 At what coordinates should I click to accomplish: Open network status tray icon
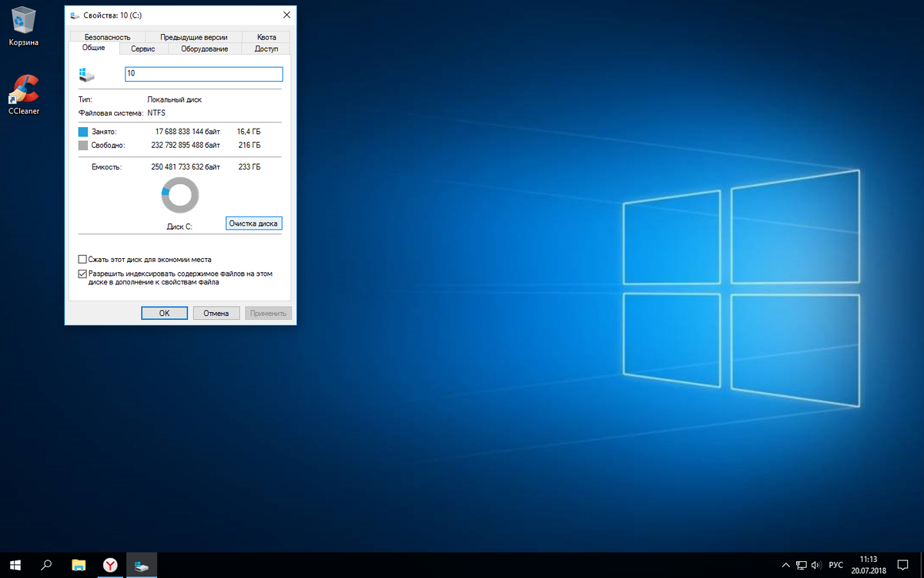(x=802, y=566)
